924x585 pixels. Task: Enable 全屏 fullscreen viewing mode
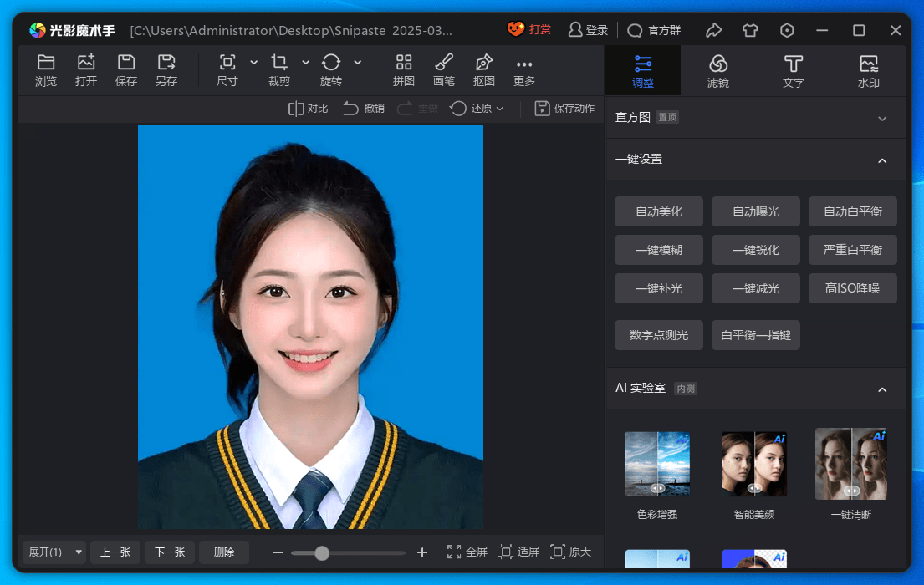click(466, 552)
